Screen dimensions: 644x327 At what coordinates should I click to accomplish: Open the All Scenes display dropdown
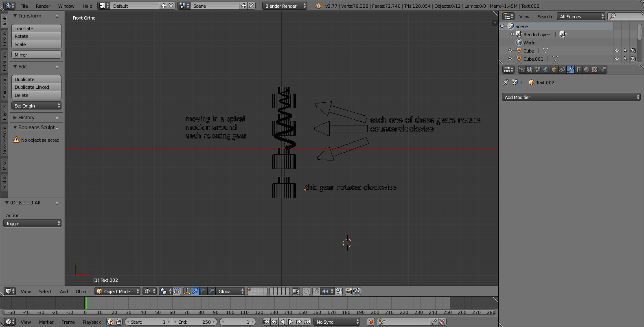[x=581, y=16]
